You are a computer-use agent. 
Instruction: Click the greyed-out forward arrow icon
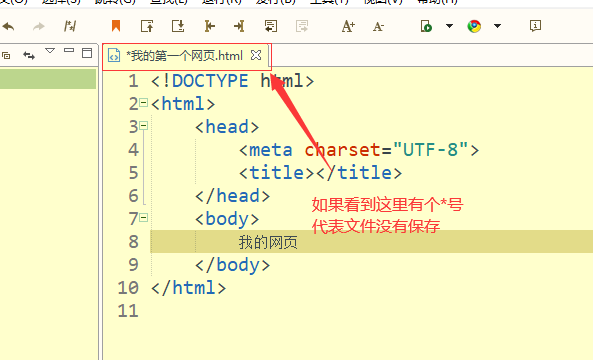pos(39,26)
